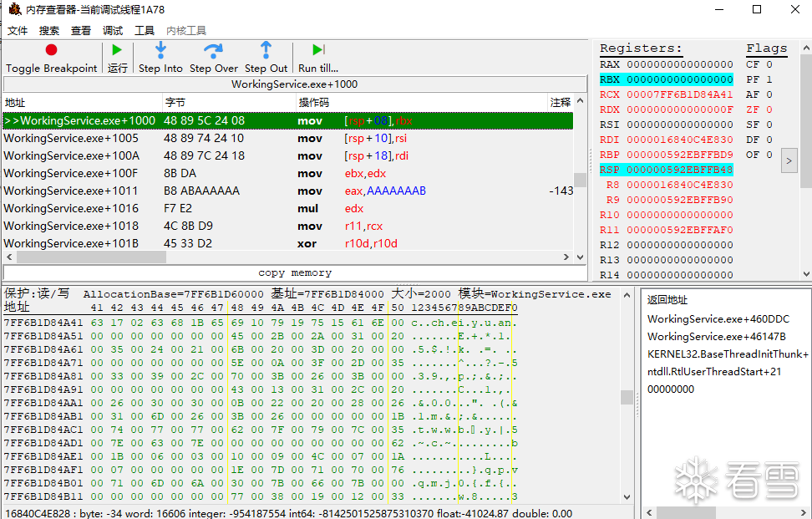Click the disassembler horizontal scrollbar thumb
The image size is (812, 519).
pos(90,257)
